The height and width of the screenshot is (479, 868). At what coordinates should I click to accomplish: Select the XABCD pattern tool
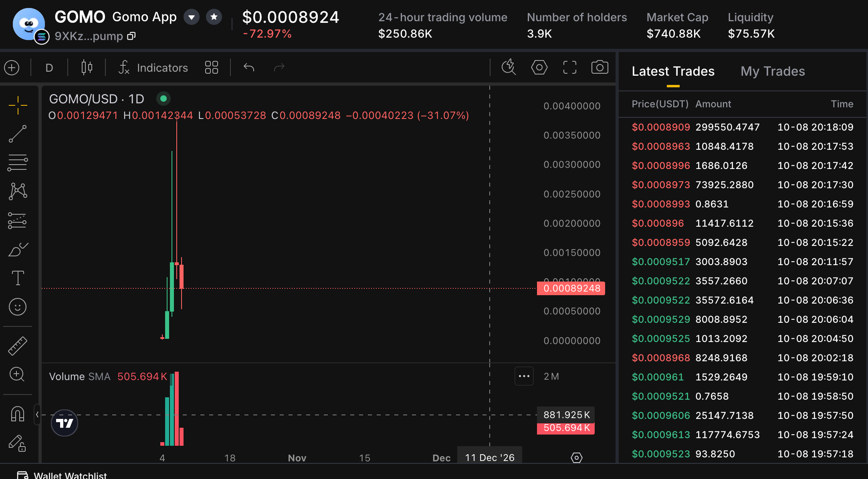point(18,191)
